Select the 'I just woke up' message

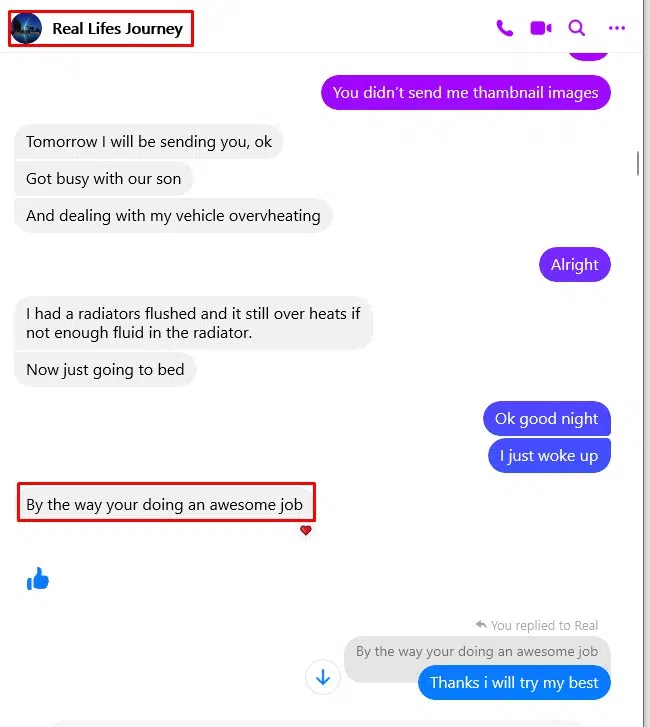click(x=549, y=456)
